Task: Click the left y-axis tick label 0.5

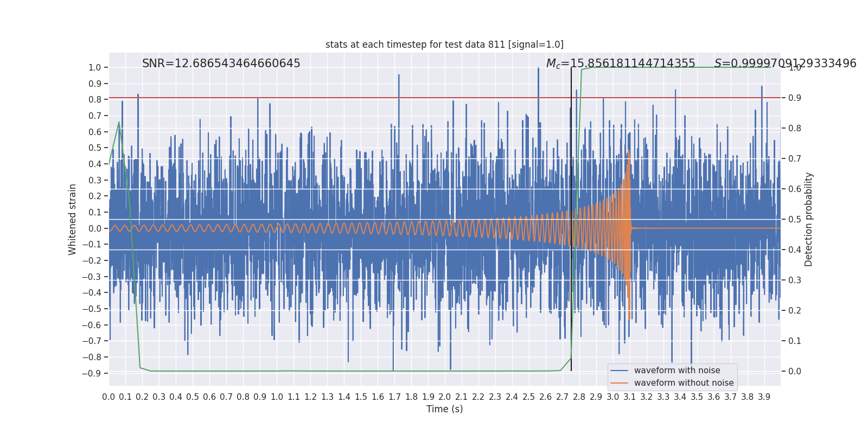Action: tap(95, 148)
